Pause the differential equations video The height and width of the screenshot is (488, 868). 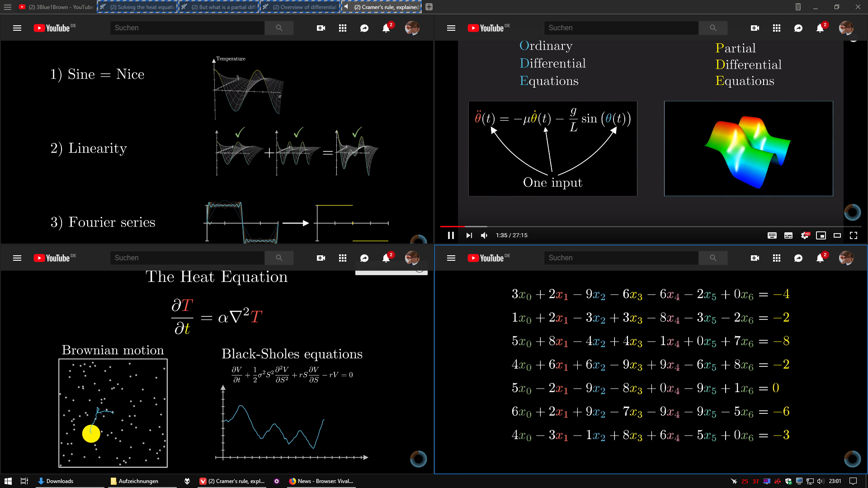(451, 235)
